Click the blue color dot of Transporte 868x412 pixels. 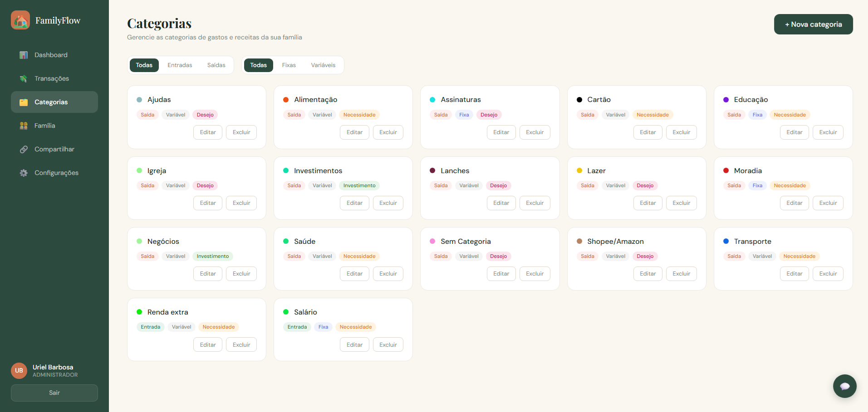pos(726,241)
